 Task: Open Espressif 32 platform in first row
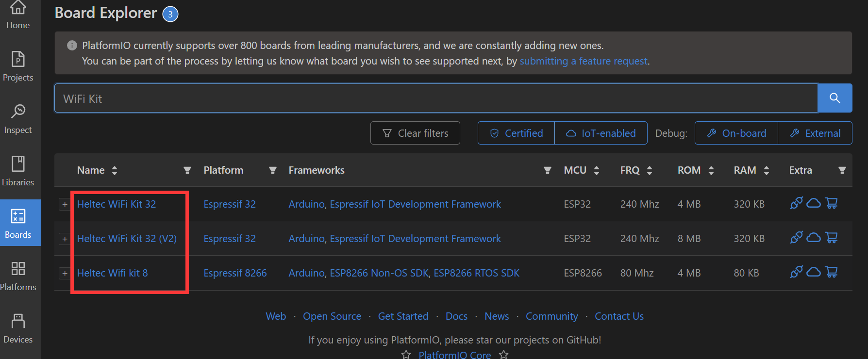230,204
